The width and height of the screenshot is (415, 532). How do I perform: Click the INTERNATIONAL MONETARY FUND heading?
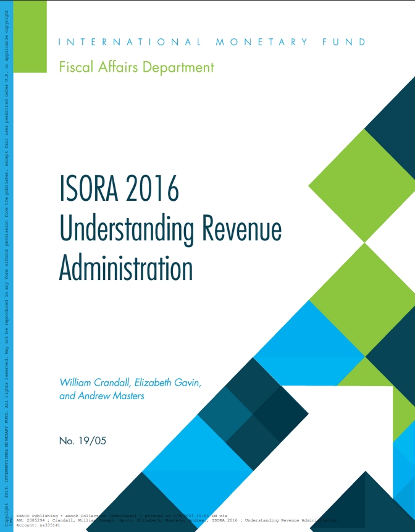point(212,42)
